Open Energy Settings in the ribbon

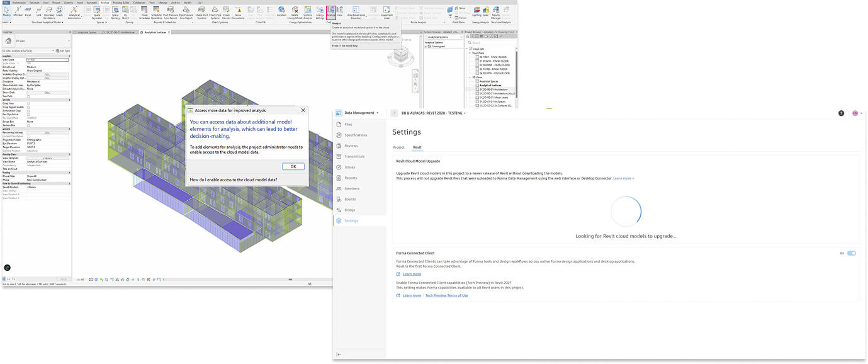coord(320,13)
